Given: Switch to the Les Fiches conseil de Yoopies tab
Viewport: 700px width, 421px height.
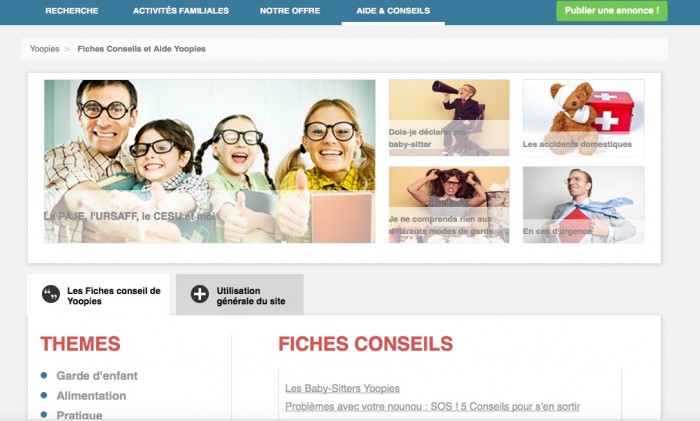Looking at the screenshot, I should tap(99, 295).
